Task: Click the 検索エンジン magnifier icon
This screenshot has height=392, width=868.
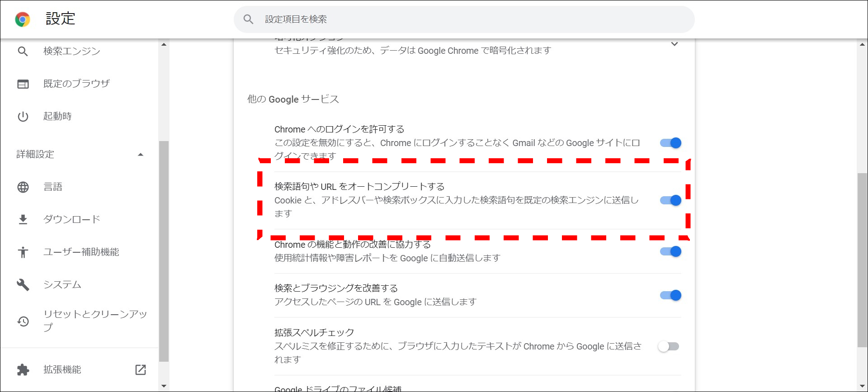Action: (23, 51)
